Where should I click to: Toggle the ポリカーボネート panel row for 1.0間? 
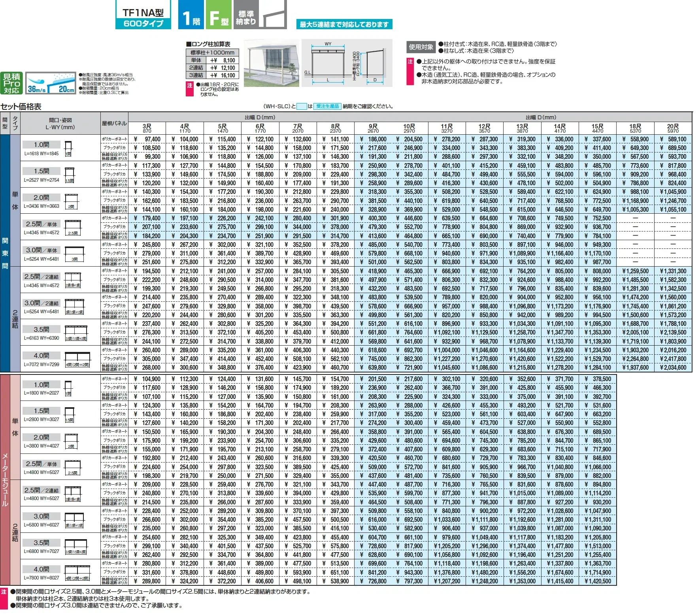114,139
